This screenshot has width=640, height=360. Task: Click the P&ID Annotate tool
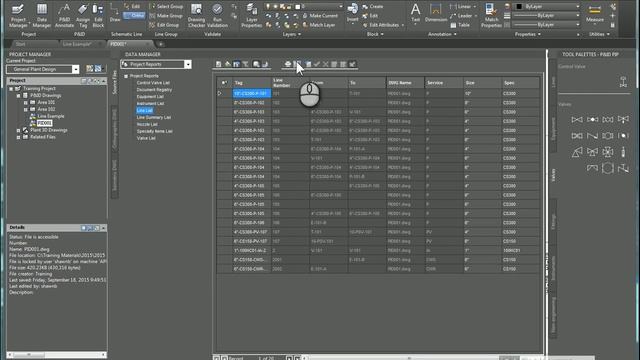(64, 15)
